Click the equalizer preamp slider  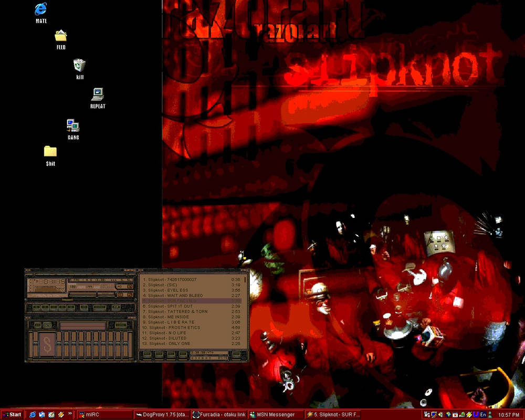(35, 345)
